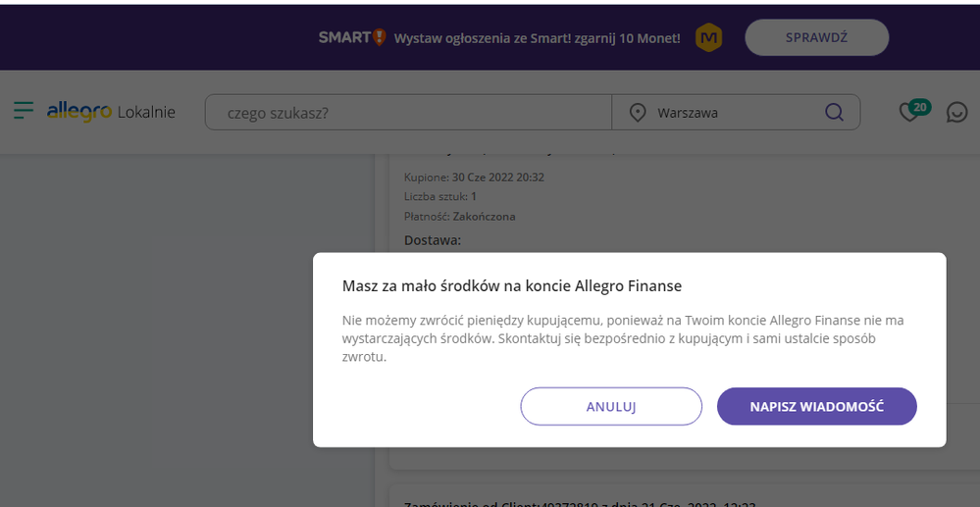
Task: Click the green 20 favorites badge
Action: [x=919, y=106]
